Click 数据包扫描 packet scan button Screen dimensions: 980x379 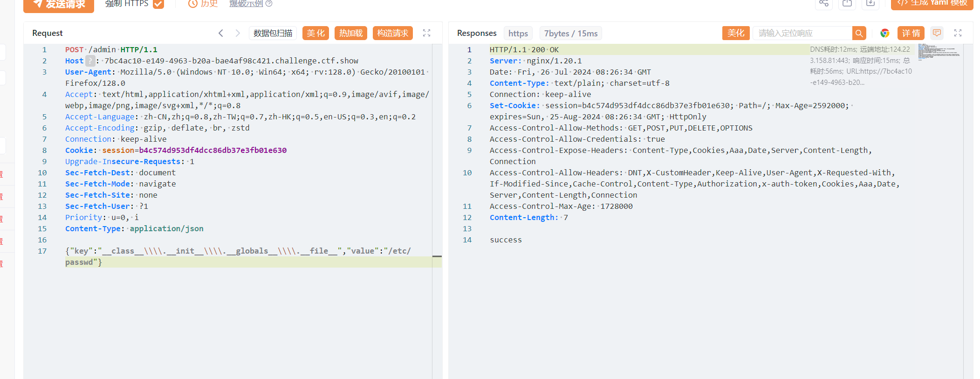click(273, 33)
